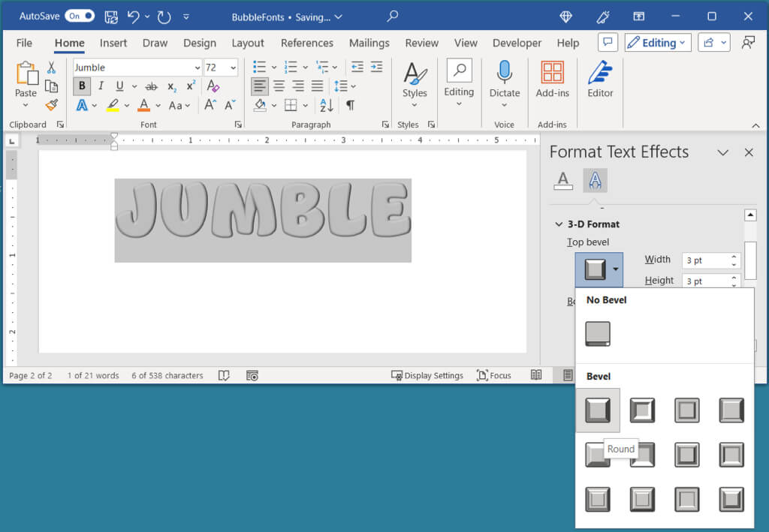Click the Text Highlight Color icon

[113, 105]
